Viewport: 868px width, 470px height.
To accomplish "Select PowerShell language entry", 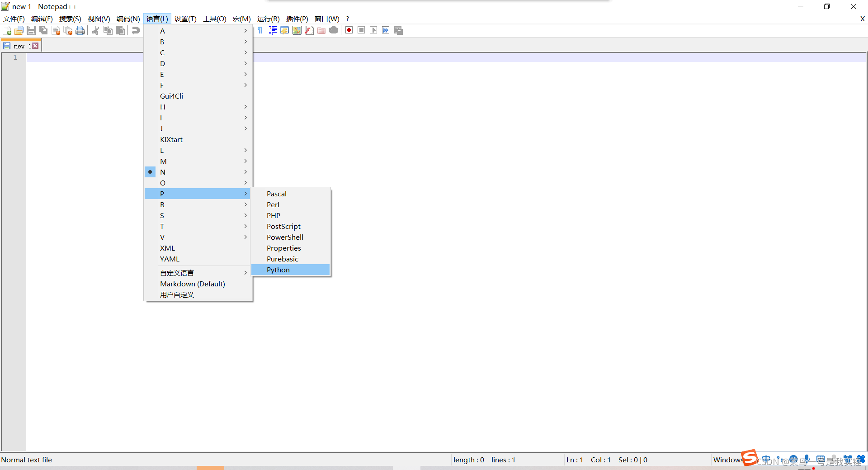I will tap(291, 237).
